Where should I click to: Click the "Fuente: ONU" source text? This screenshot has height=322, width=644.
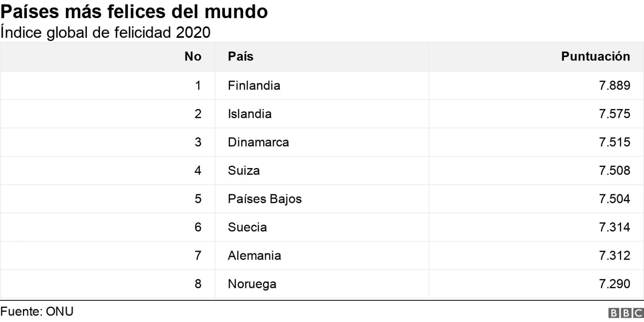(x=37, y=312)
